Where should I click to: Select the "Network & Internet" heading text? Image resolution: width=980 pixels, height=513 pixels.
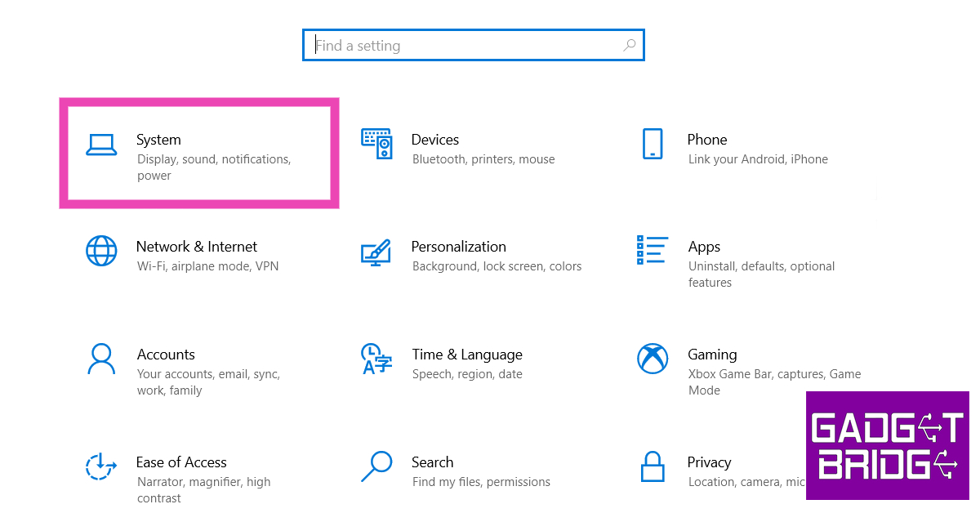pyautogui.click(x=196, y=247)
